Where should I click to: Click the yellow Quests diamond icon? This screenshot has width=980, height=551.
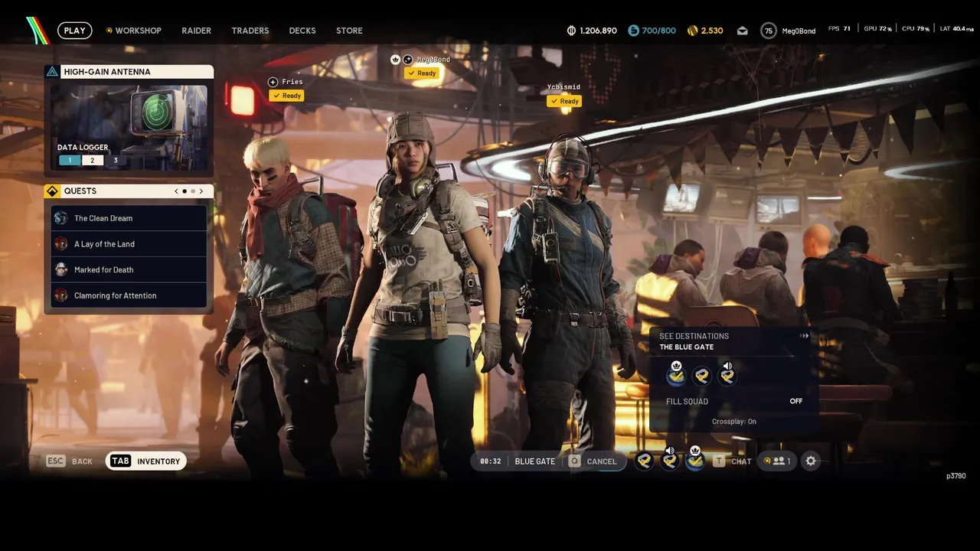point(52,191)
